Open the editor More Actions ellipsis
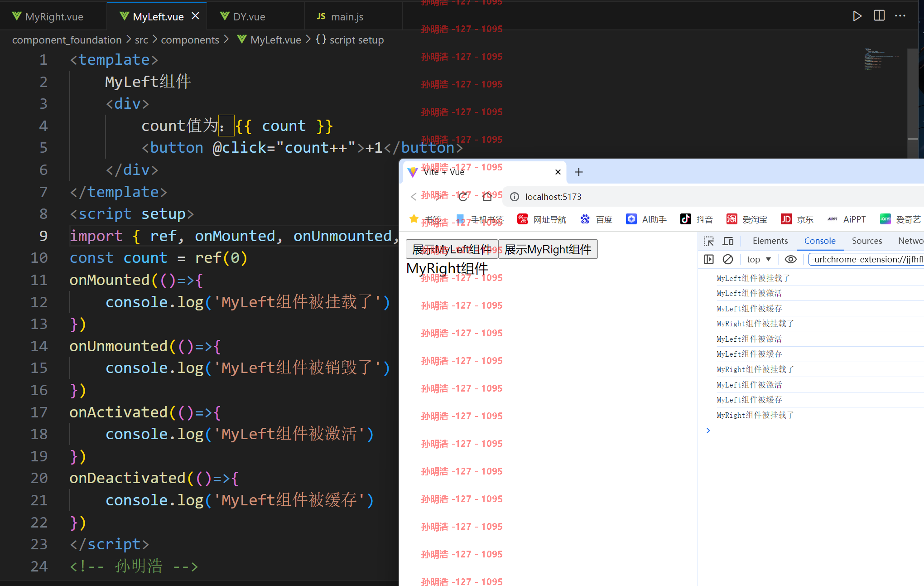 coord(900,16)
